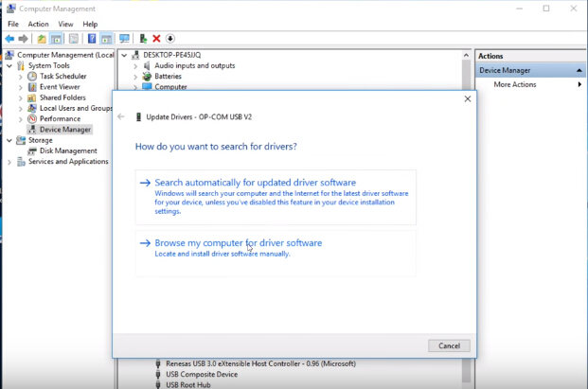Collapse the Storage tree node

coord(9,140)
